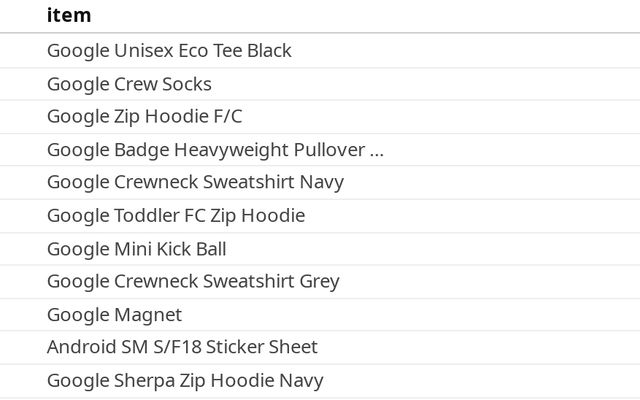Click 'Magnet' text in the table
The width and height of the screenshot is (640, 400).
148,315
